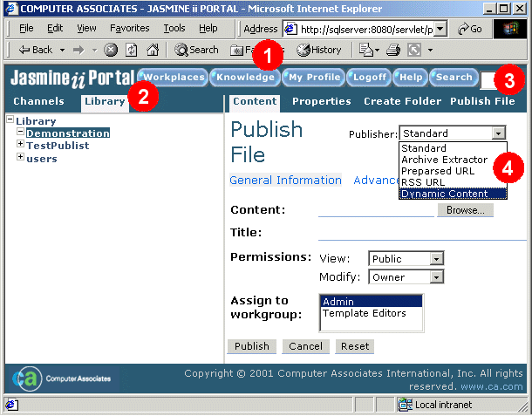
Task: Open the Edit menu
Action: click(55, 28)
